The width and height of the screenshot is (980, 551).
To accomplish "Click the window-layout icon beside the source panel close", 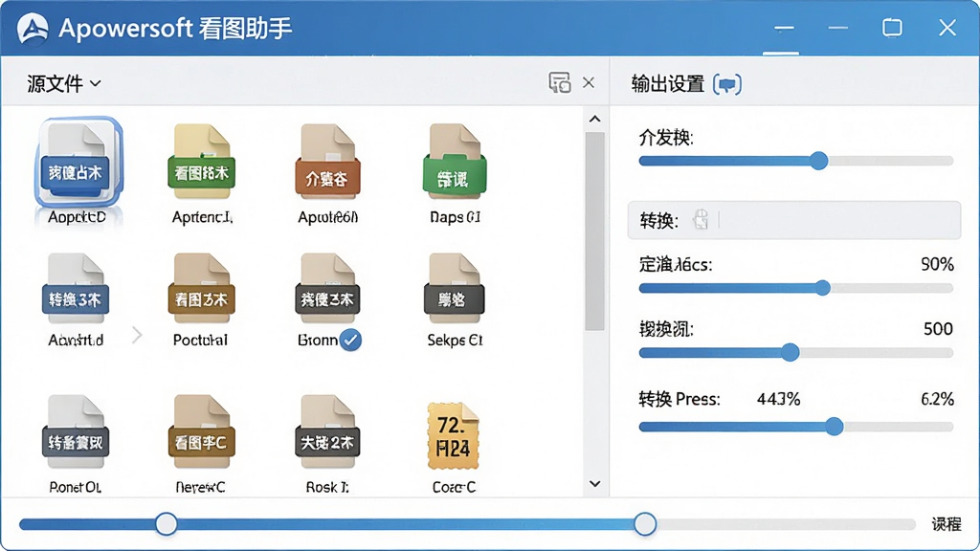I will [559, 82].
